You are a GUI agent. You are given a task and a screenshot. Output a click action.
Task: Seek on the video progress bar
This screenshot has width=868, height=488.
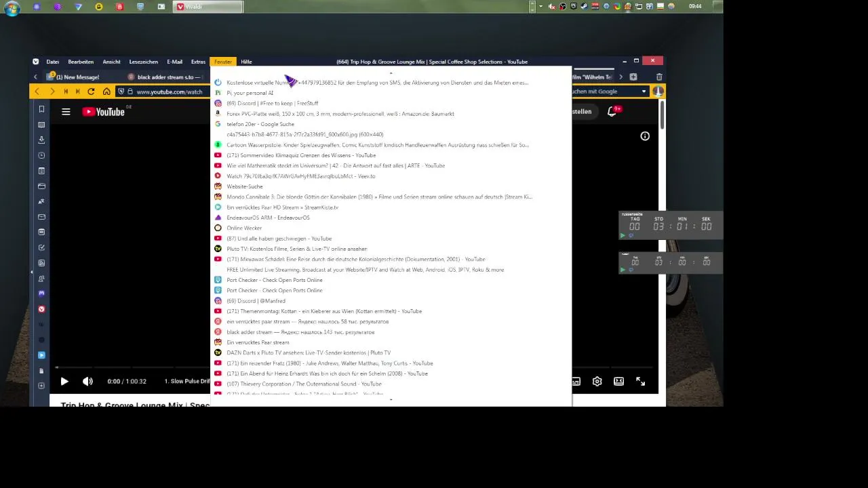tap(357, 369)
